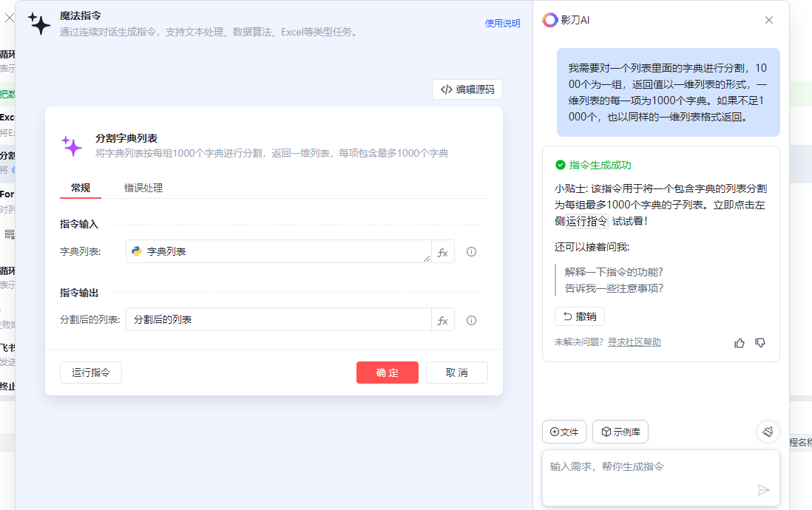This screenshot has height=510, width=812.
Task: Click 撤销 to undo generated instruction
Action: tap(580, 316)
